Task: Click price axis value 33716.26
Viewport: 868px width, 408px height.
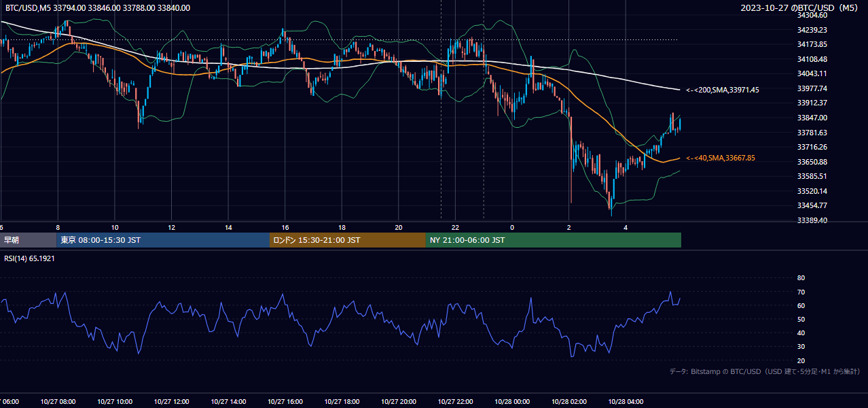Action: pos(813,147)
